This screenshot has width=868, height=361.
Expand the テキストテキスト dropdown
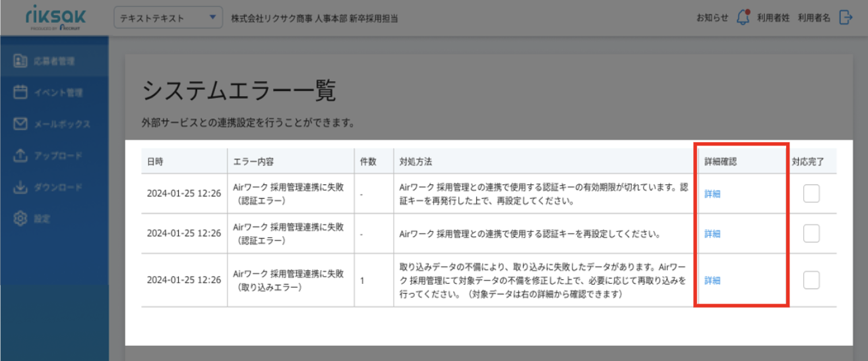tap(169, 18)
